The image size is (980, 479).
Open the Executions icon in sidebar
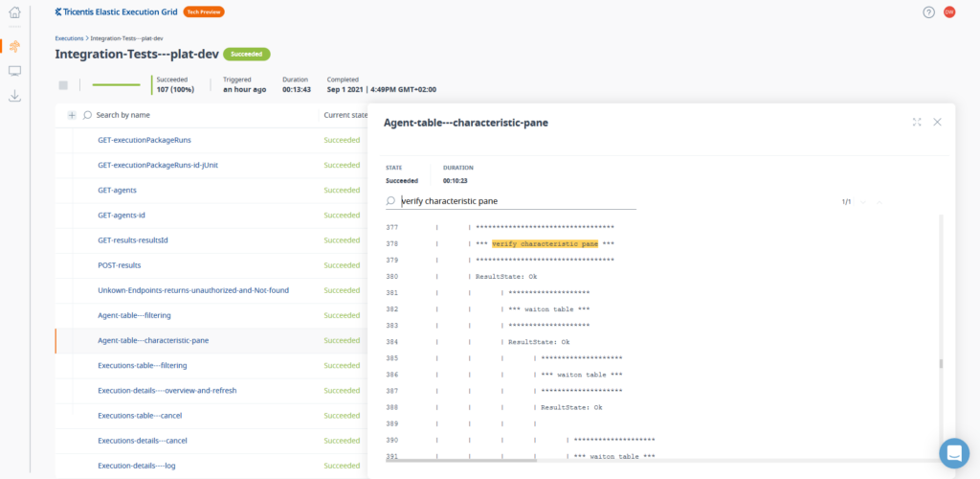(x=15, y=46)
